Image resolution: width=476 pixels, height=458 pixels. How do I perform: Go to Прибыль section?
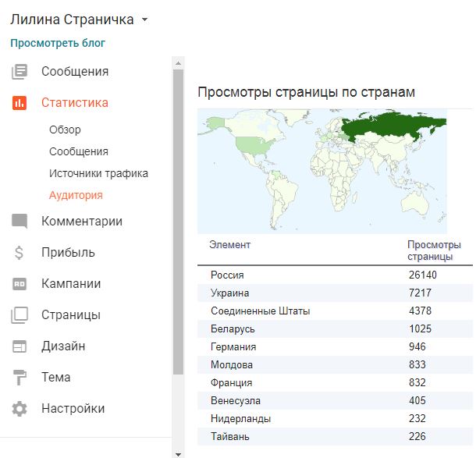pos(69,253)
